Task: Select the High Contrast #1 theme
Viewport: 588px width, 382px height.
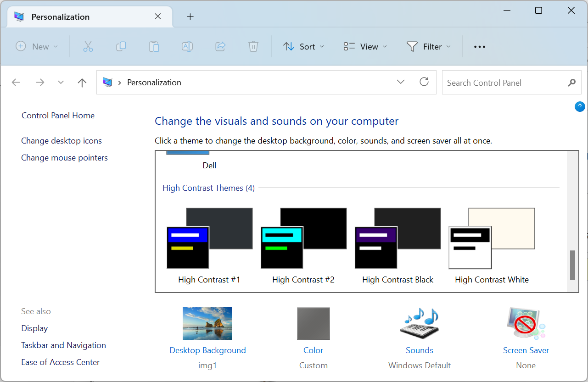Action: point(209,245)
